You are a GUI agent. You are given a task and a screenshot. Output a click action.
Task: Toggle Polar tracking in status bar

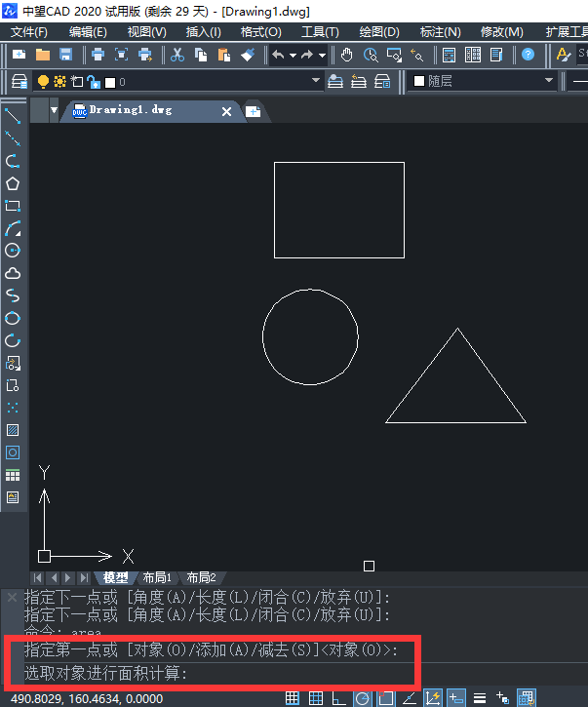[362, 697]
